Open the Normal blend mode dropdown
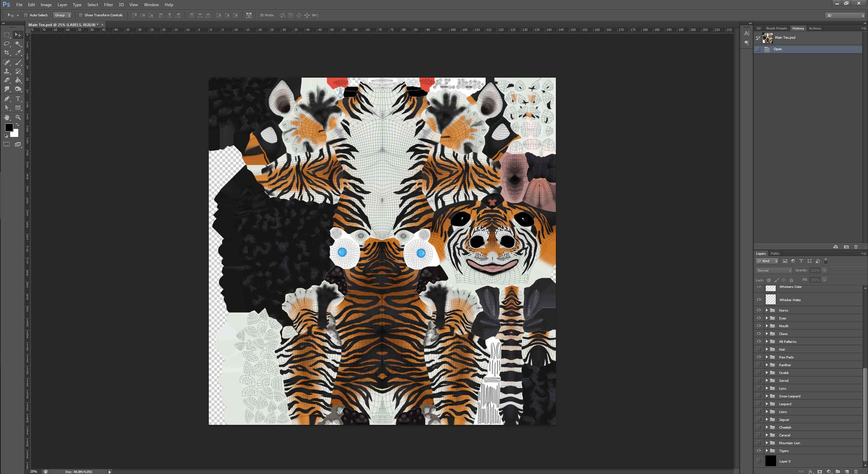Image resolution: width=868 pixels, height=474 pixels. pos(774,271)
